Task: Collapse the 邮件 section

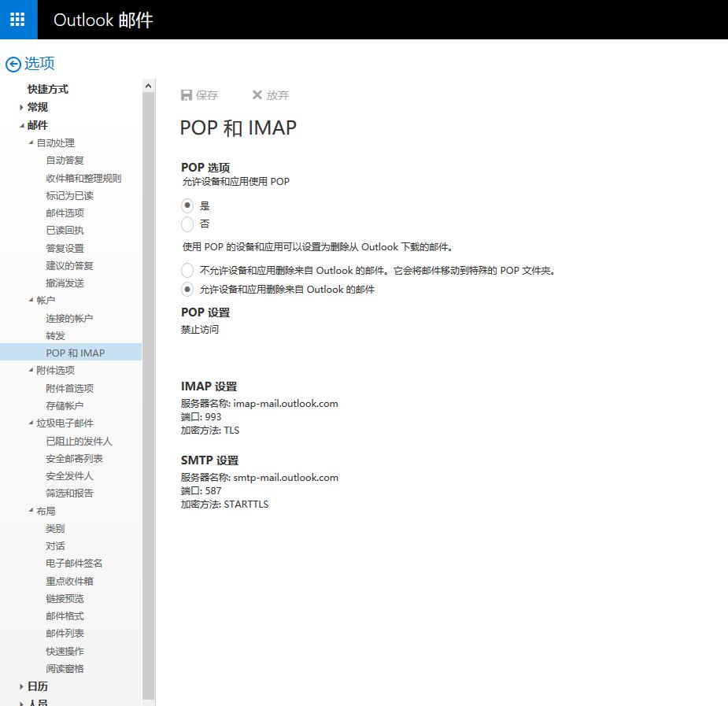Action: coord(21,125)
